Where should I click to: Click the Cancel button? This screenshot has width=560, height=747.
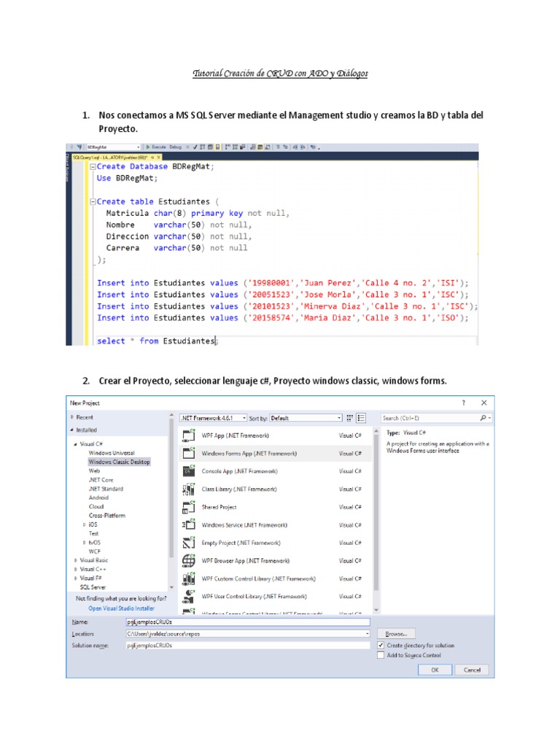coord(472,670)
